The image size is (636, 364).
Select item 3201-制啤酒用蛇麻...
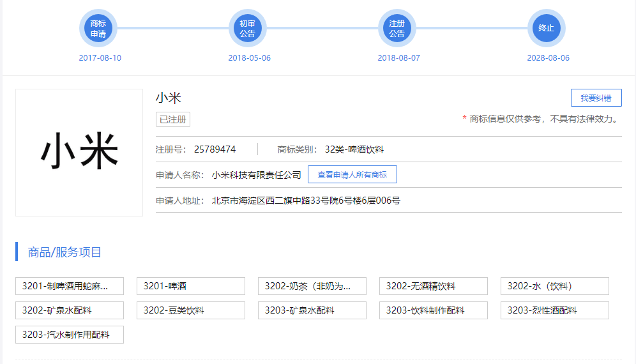click(x=70, y=286)
